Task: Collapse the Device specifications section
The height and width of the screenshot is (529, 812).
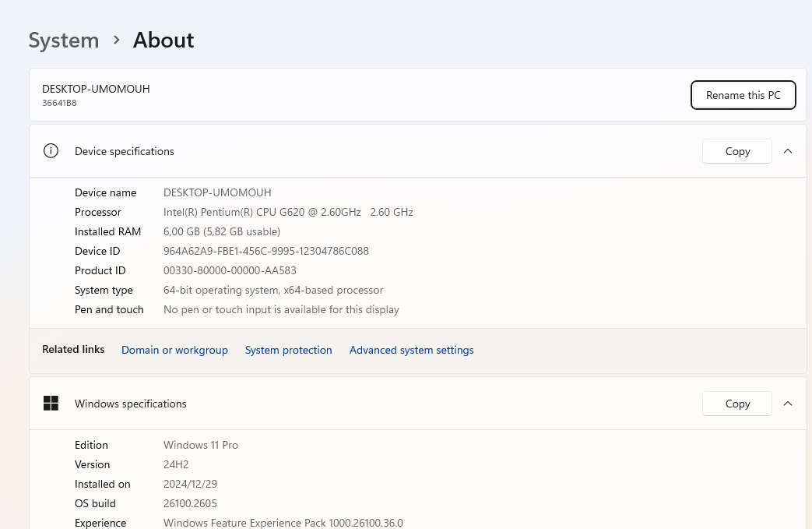Action: point(788,151)
